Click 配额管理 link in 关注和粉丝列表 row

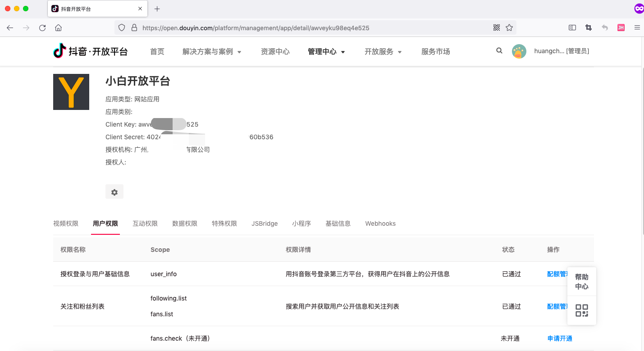557,306
